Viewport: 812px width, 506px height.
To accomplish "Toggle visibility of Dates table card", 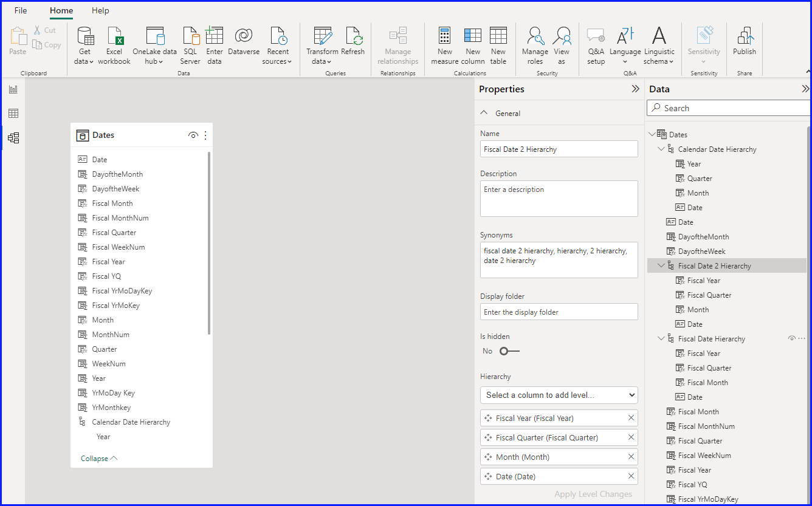I will tap(193, 135).
